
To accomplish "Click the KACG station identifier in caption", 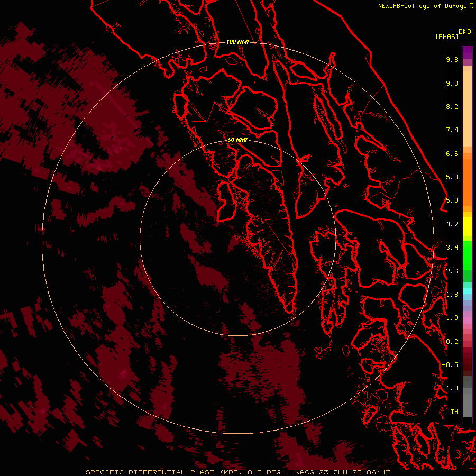I will click(x=305, y=472).
